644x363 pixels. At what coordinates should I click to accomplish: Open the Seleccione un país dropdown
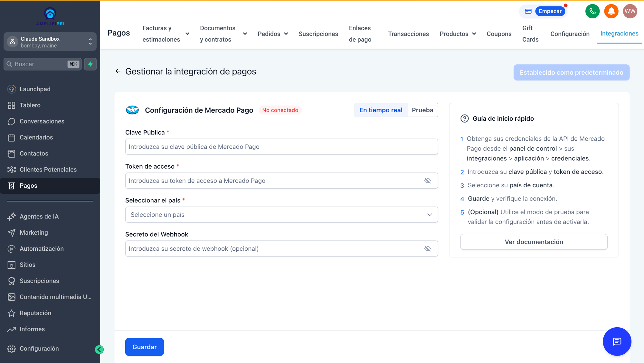click(x=281, y=215)
